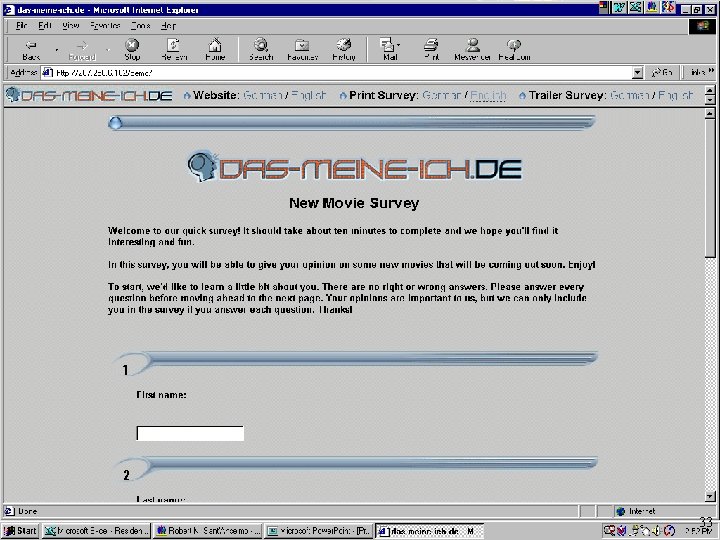The height and width of the screenshot is (540, 720).
Task: Open the Print Survey German link
Action: coord(442,96)
